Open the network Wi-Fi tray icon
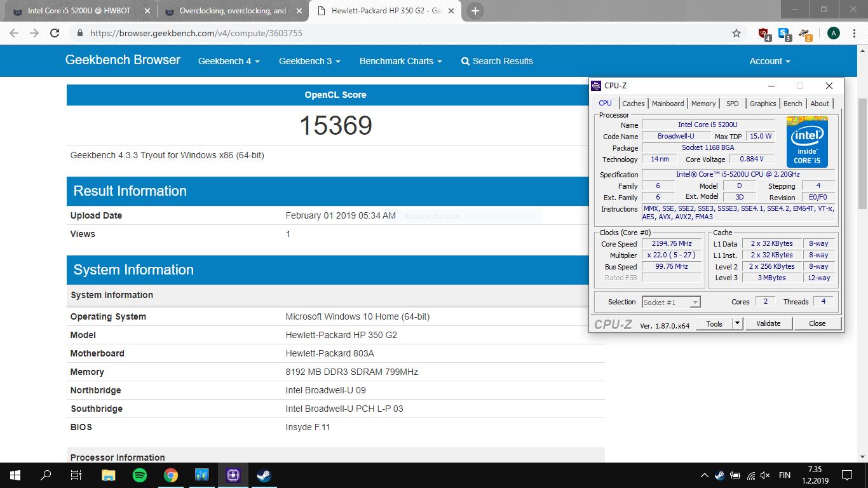The height and width of the screenshot is (488, 868). [x=750, y=475]
